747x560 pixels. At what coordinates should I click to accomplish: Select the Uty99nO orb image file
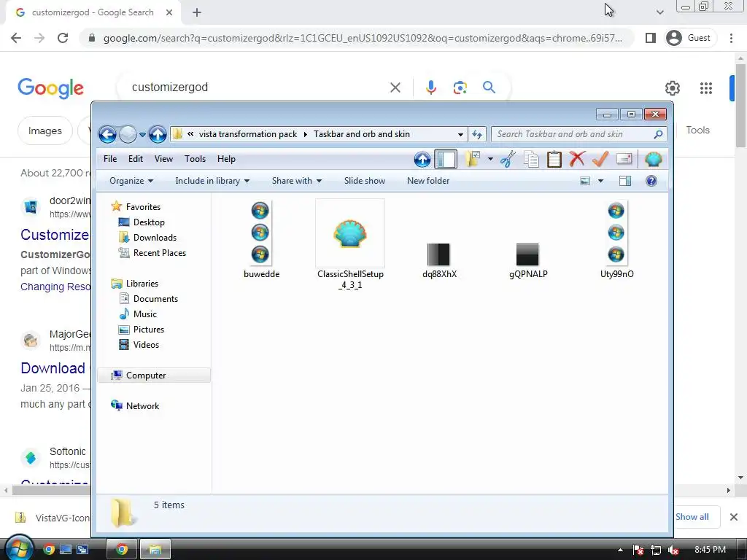pos(616,241)
